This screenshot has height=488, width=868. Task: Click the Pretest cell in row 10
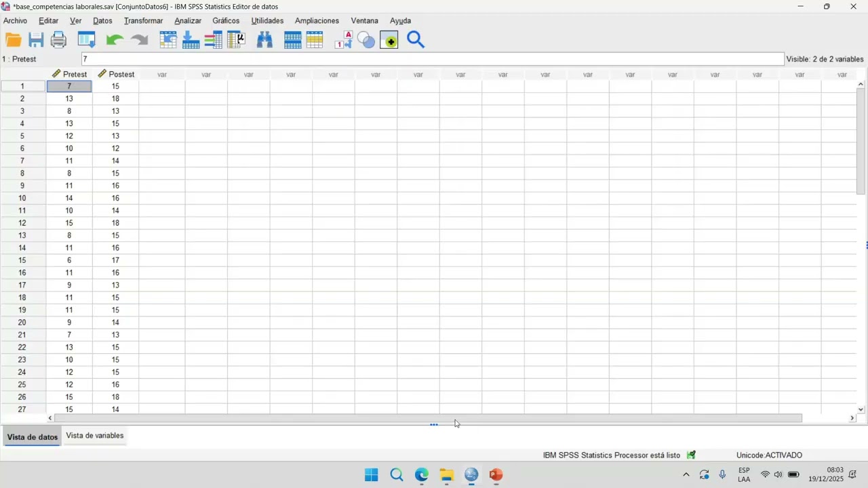pos(69,198)
